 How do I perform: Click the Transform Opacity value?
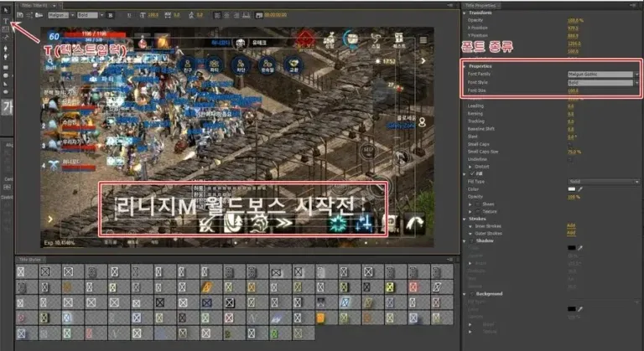(575, 20)
